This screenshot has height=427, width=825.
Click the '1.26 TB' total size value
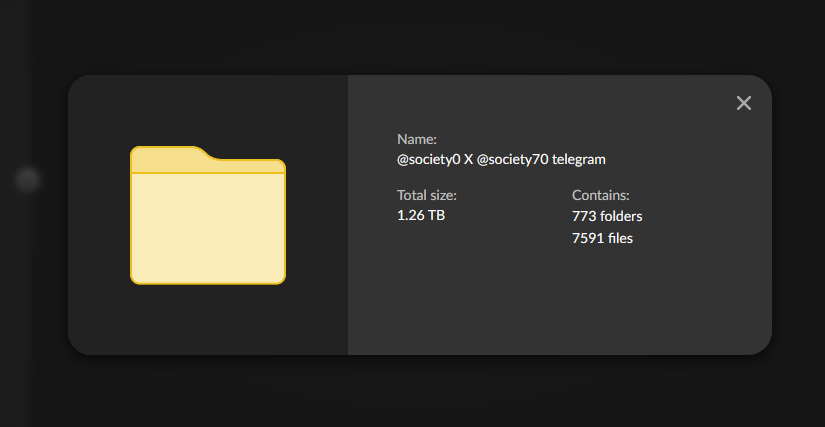[x=421, y=215]
